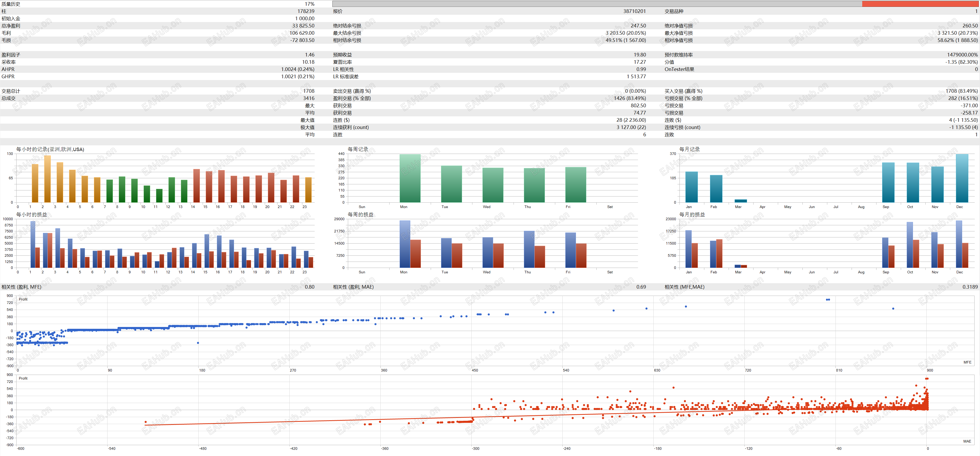This screenshot has width=980, height=456.
Task: Click the Sharpe ratio value 17.27
Action: 640,62
